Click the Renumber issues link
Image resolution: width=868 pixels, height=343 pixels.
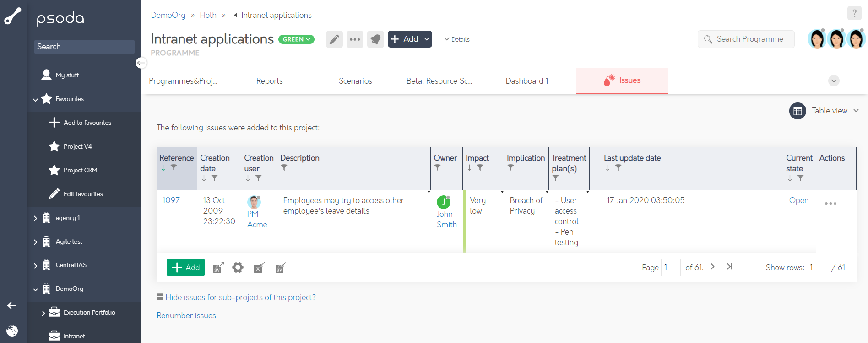coord(186,316)
